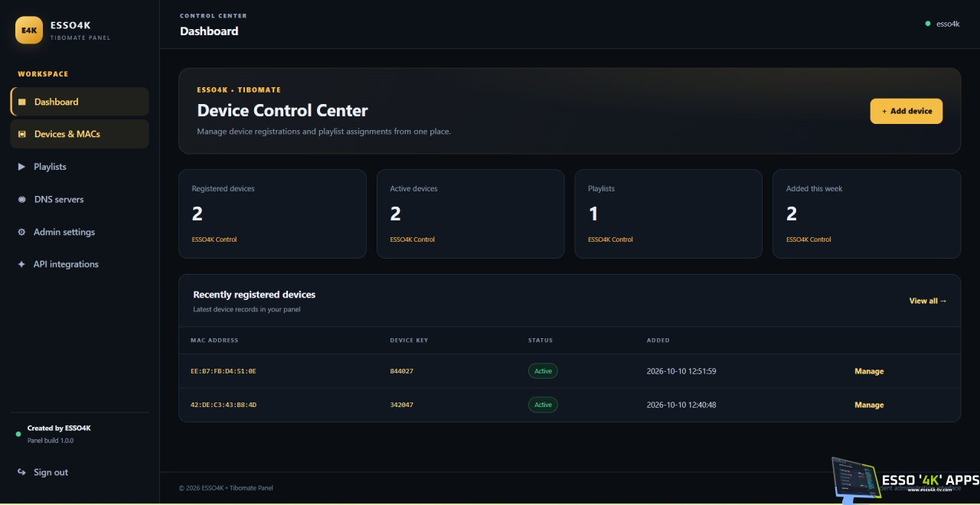Click the E4K logo badge
This screenshot has width=980, height=505.
[29, 30]
